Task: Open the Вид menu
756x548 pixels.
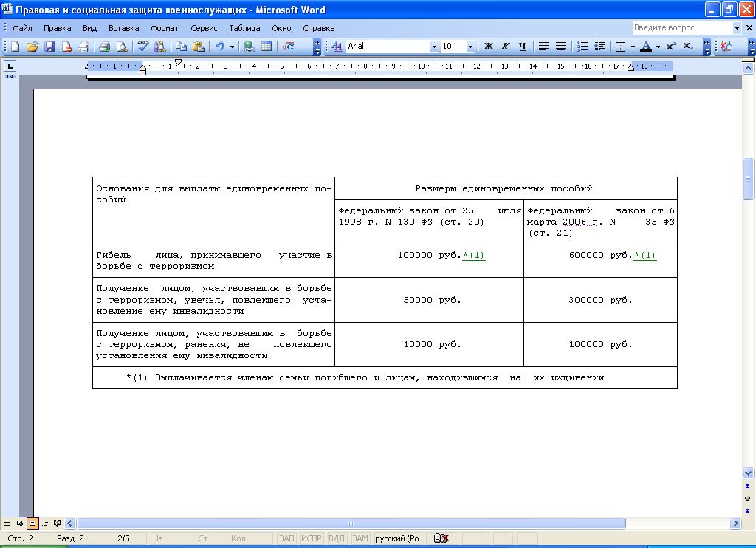Action: (89, 28)
